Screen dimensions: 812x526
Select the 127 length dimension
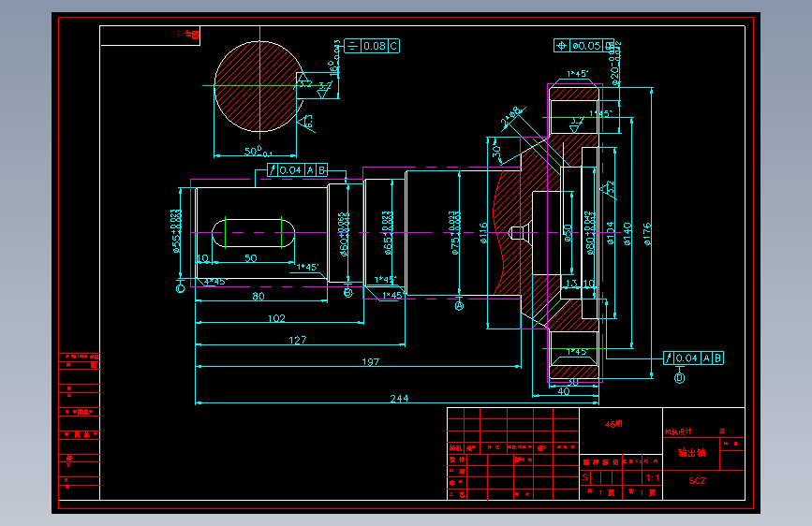(297, 340)
